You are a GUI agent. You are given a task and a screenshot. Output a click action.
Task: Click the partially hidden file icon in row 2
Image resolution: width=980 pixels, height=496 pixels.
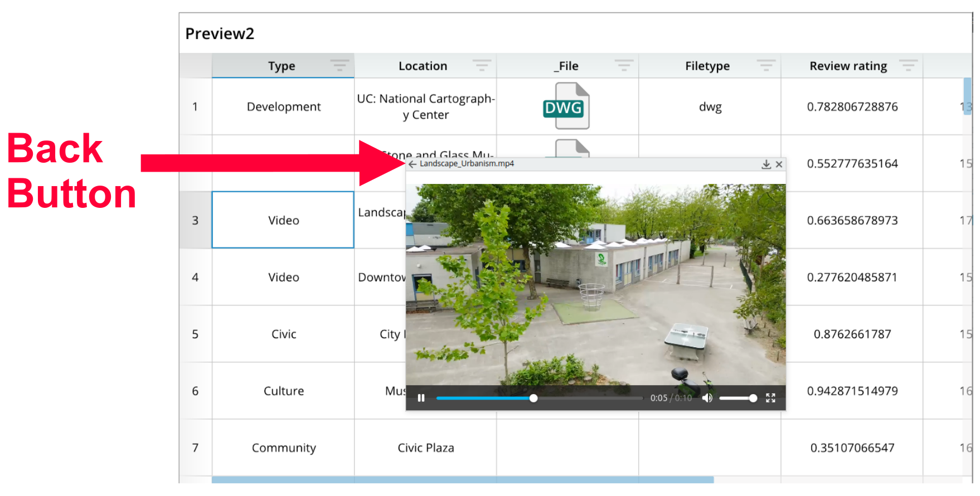tap(572, 148)
